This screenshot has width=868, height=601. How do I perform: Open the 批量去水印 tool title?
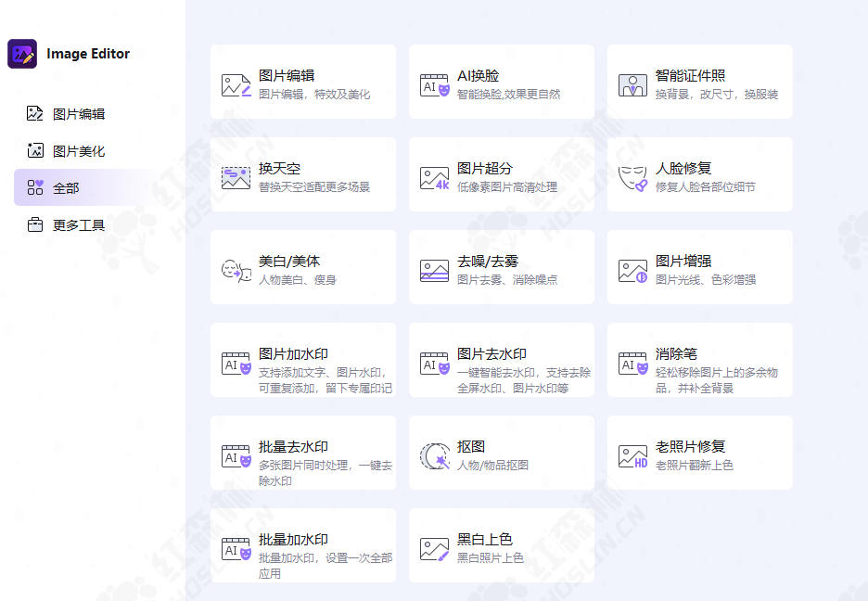tap(293, 447)
